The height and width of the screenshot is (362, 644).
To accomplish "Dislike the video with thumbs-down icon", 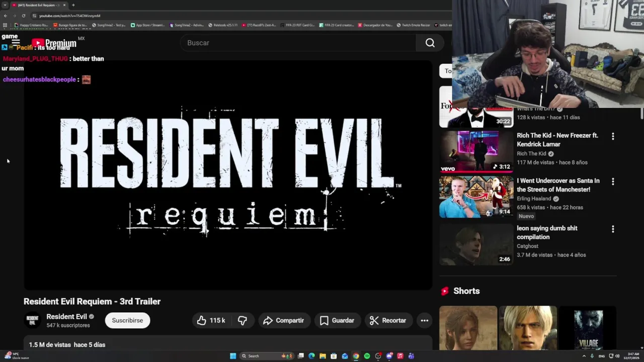I will point(243,320).
